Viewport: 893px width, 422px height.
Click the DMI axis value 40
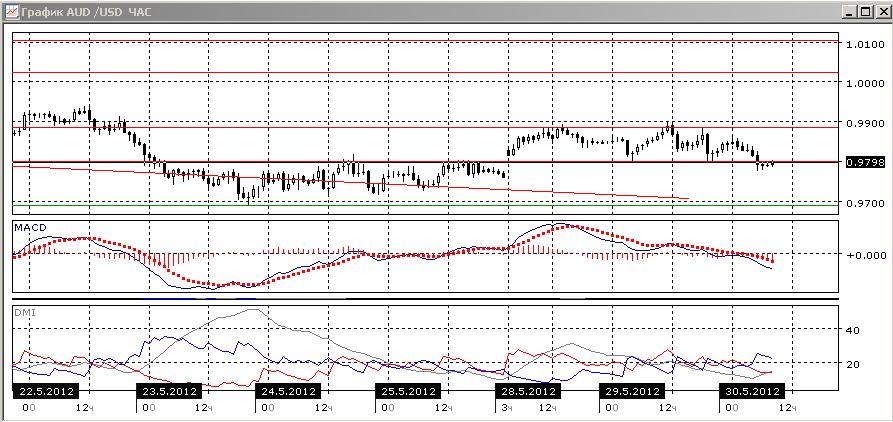(854, 330)
